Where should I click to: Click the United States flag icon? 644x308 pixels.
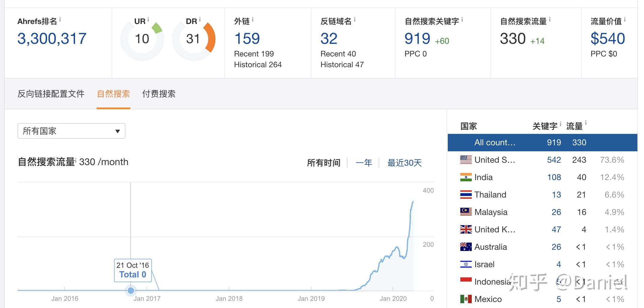465,159
